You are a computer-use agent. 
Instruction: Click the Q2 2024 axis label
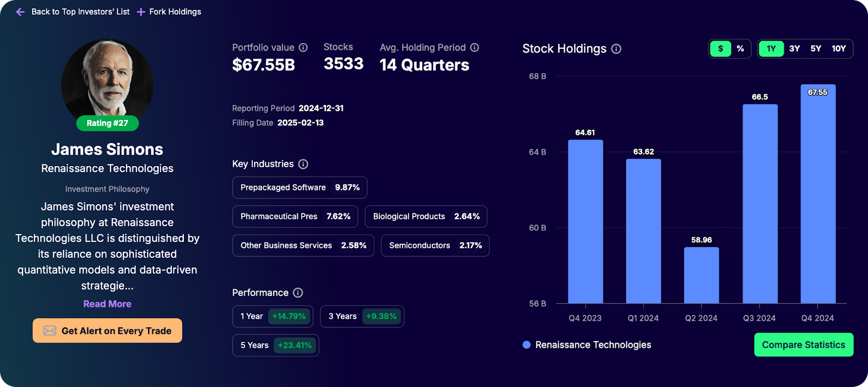(x=701, y=318)
